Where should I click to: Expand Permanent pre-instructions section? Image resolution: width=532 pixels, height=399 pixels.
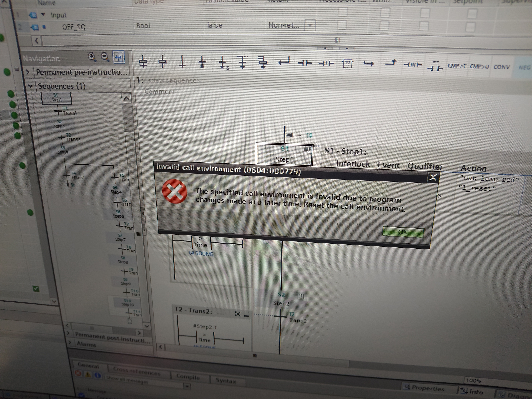click(x=27, y=72)
